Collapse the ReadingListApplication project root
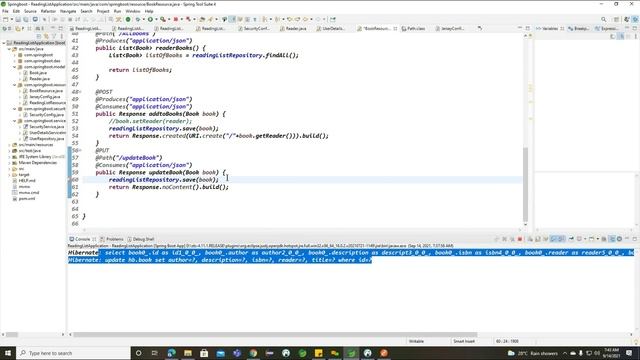 [x=4, y=43]
